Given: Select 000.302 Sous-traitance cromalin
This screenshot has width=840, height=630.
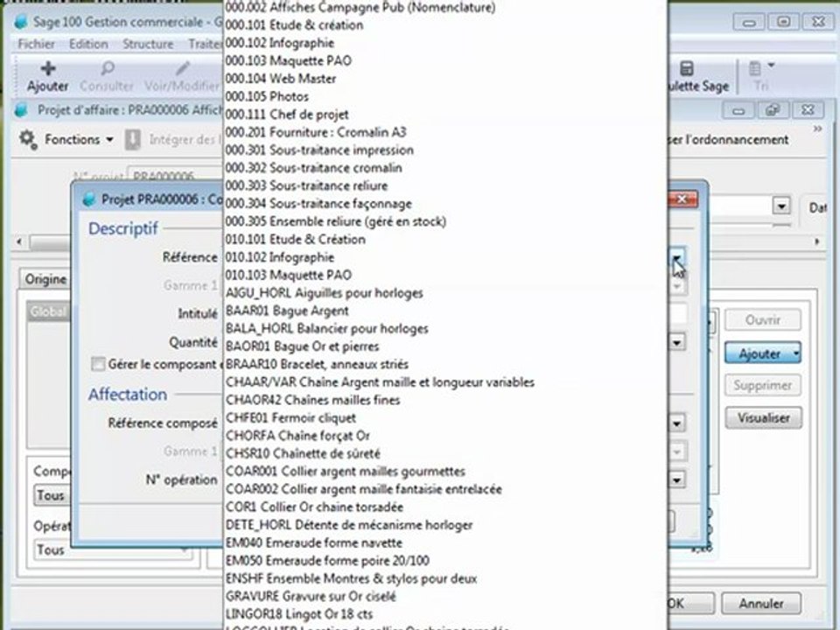Looking at the screenshot, I should pos(313,168).
